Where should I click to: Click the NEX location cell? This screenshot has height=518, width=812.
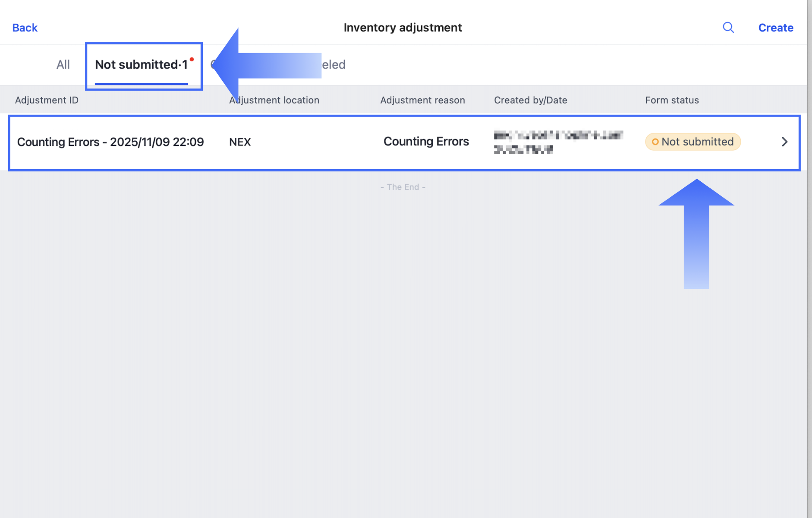(240, 142)
